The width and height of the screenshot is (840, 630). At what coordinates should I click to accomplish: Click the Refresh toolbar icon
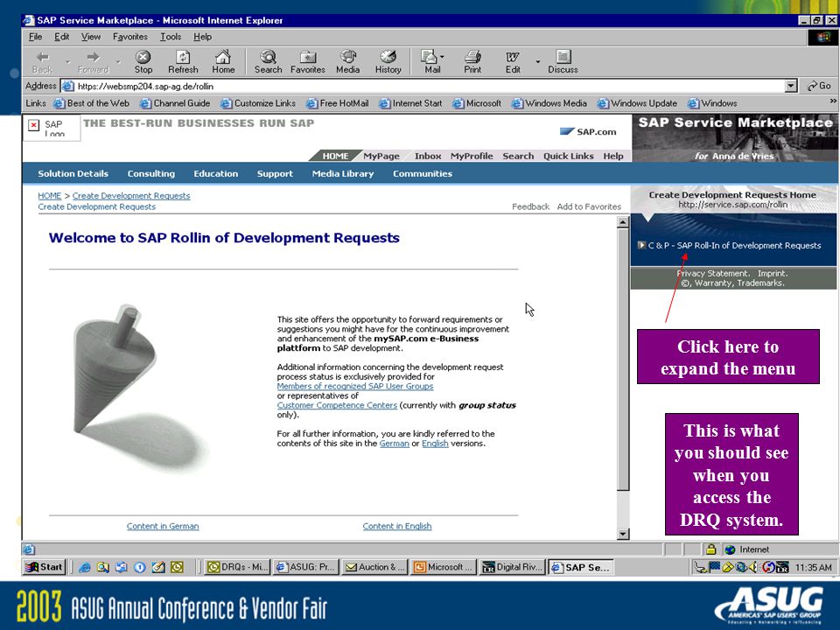(x=183, y=61)
